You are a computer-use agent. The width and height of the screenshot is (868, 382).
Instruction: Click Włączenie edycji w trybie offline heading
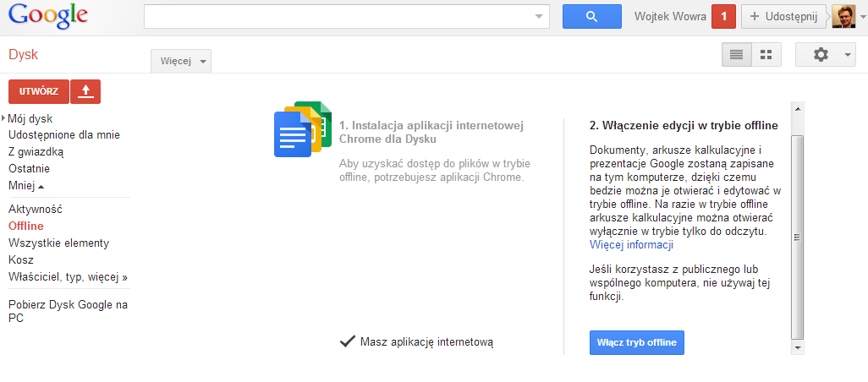tap(684, 125)
